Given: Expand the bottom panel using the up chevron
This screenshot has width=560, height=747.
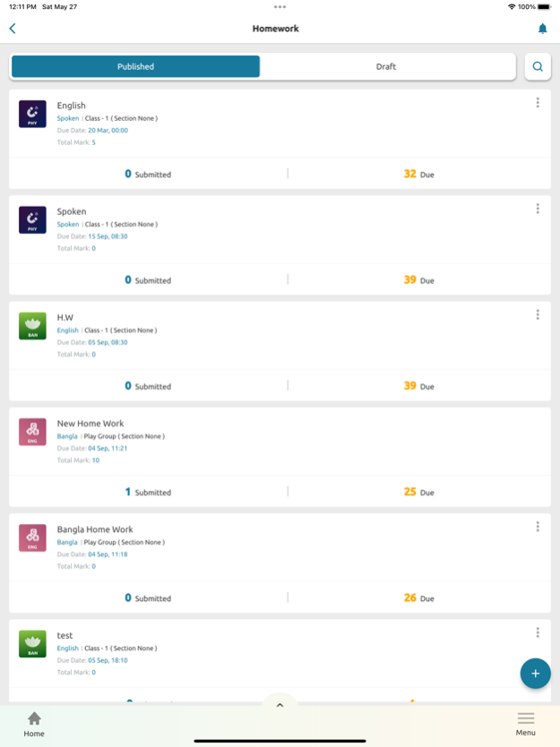Looking at the screenshot, I should point(280,705).
